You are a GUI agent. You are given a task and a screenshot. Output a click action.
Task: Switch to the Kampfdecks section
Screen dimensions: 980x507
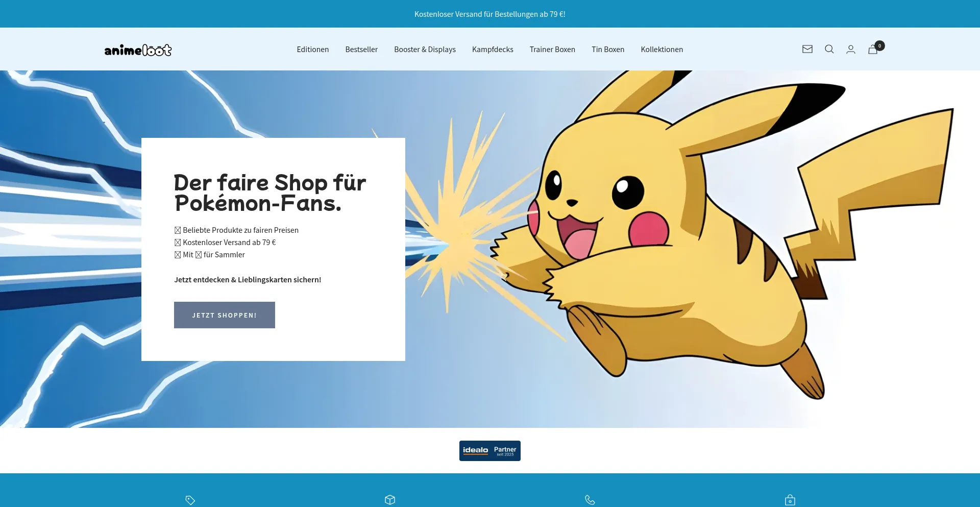tap(493, 49)
